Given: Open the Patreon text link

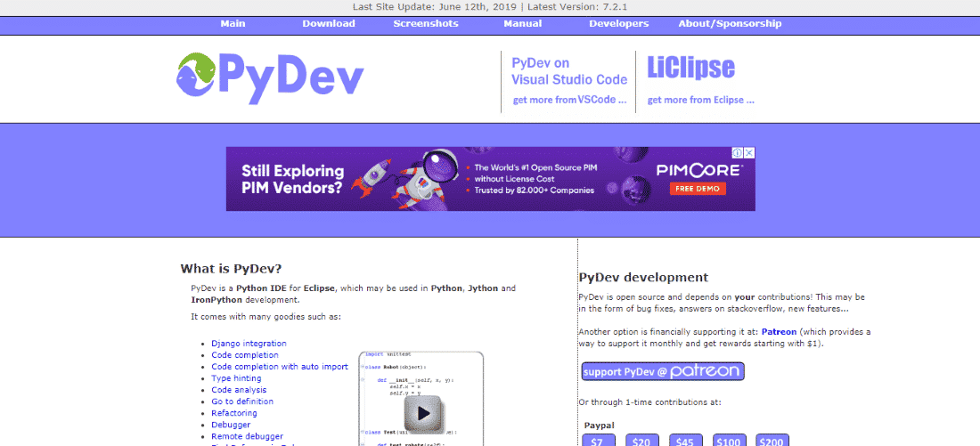Looking at the screenshot, I should (779, 332).
